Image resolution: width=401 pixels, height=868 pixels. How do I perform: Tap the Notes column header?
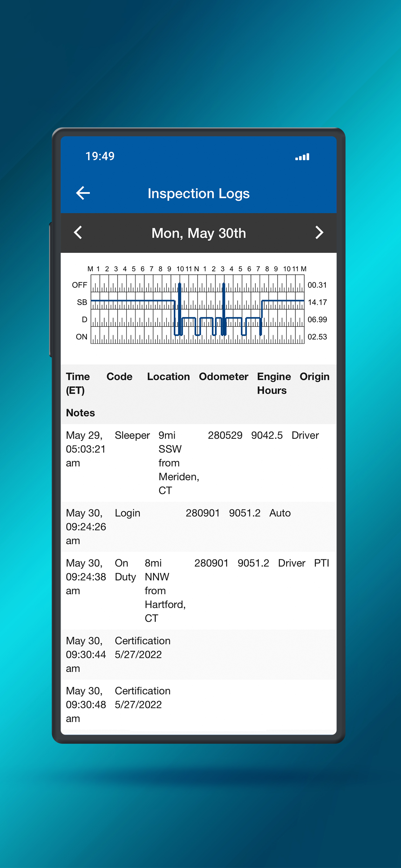(80, 413)
